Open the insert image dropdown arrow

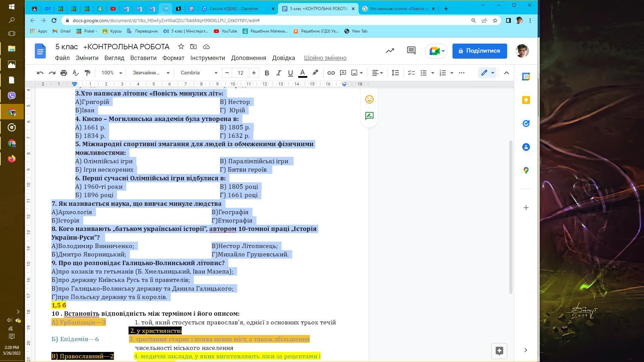[361, 73]
